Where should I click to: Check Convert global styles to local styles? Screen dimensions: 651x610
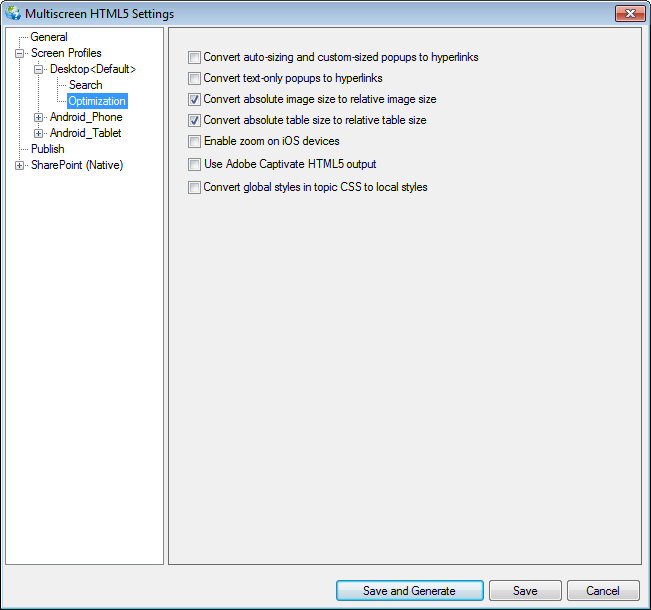(195, 187)
